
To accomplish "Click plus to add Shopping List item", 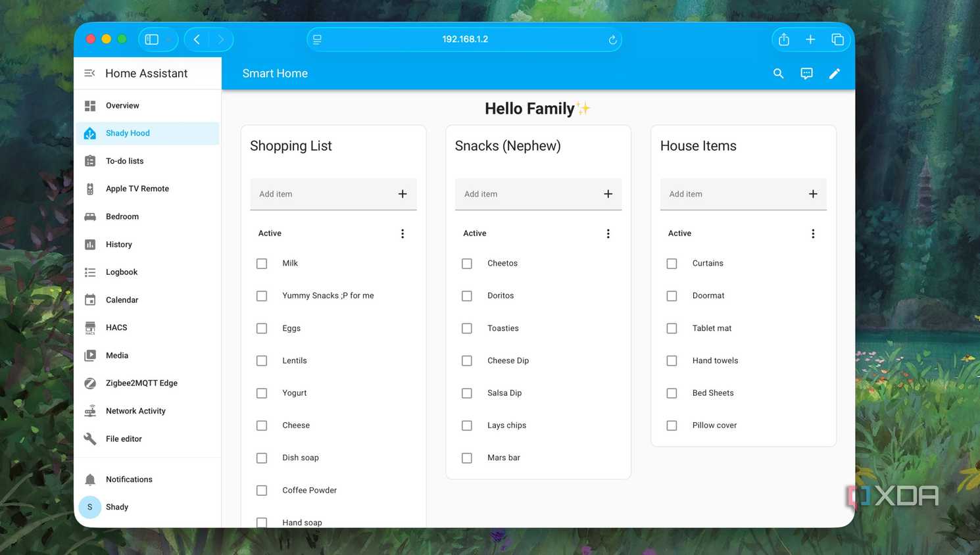I will coord(403,194).
